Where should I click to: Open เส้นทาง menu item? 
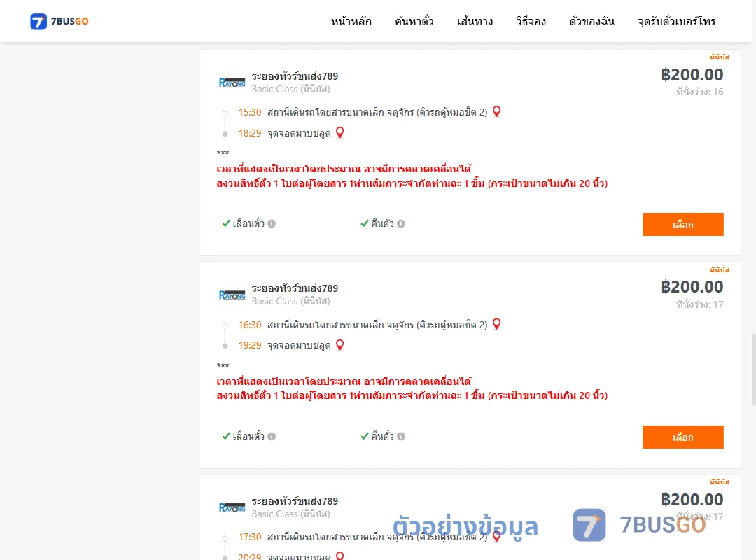tap(475, 21)
